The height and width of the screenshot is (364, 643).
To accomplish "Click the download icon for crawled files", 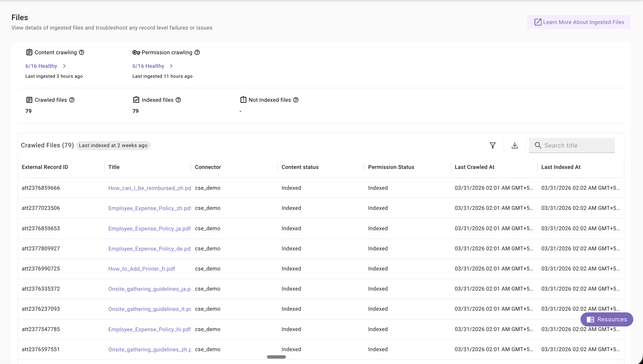I will 514,145.
